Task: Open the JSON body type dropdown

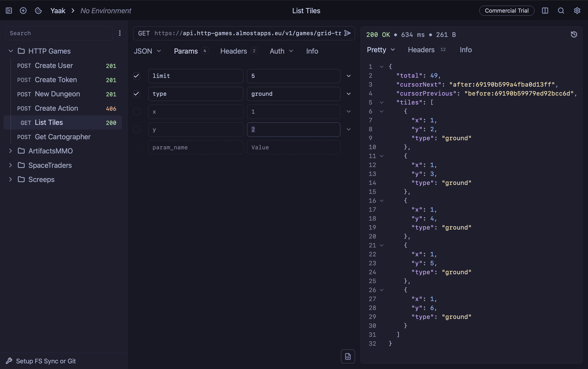Action: 147,51
